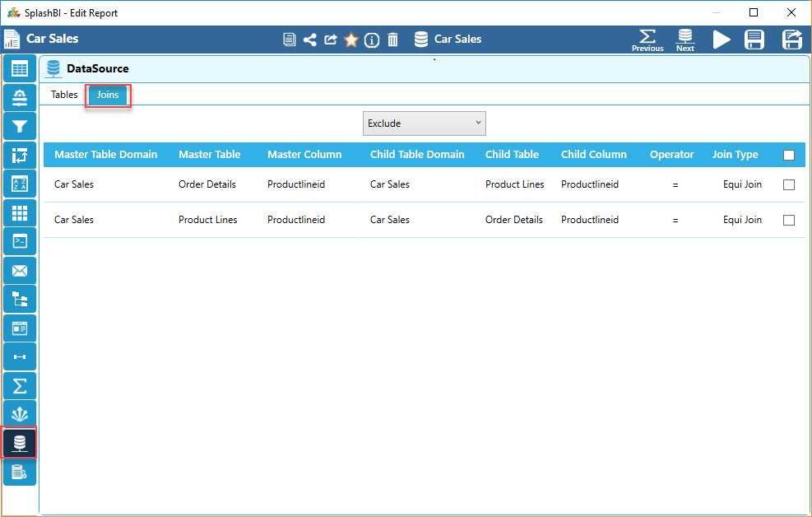Go to Previous step
Image resolution: width=812 pixels, height=517 pixels.
tap(647, 40)
